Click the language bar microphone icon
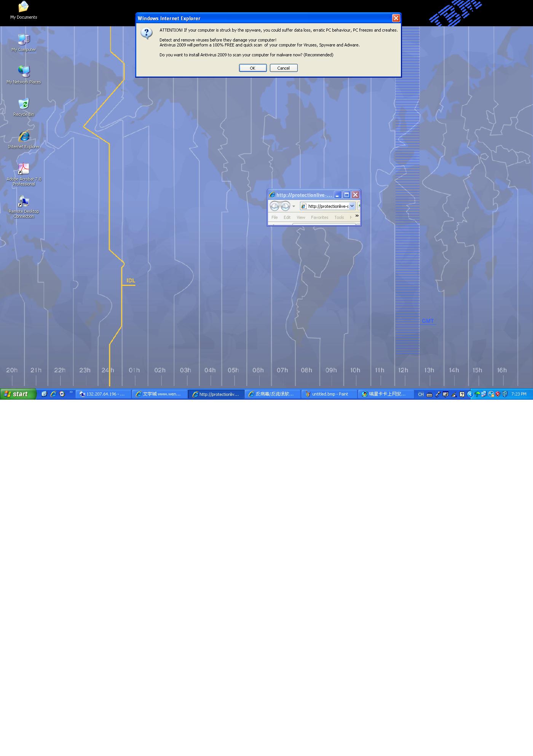 tap(438, 394)
